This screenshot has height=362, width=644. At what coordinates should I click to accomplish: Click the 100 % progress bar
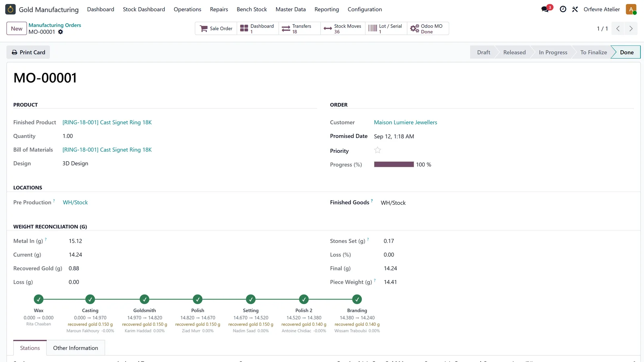(394, 164)
